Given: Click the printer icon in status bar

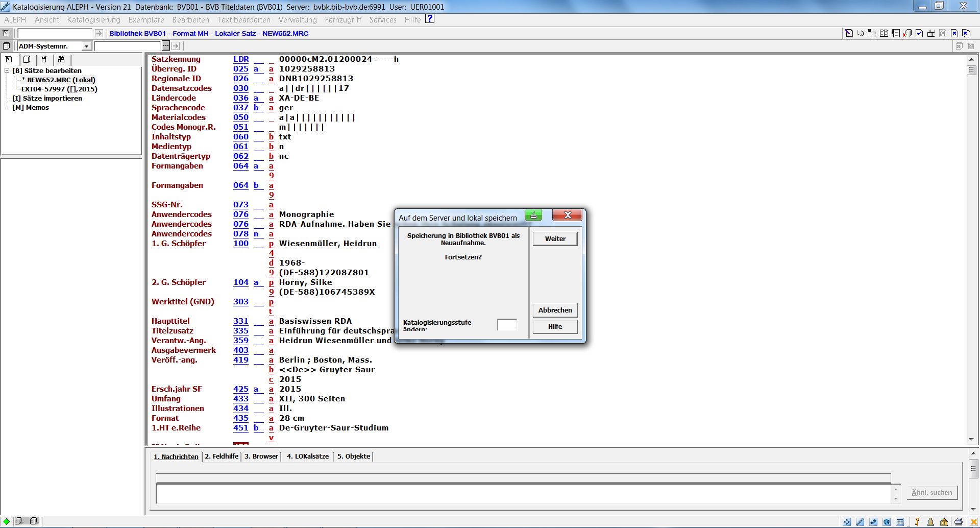Looking at the screenshot, I should tap(958, 522).
